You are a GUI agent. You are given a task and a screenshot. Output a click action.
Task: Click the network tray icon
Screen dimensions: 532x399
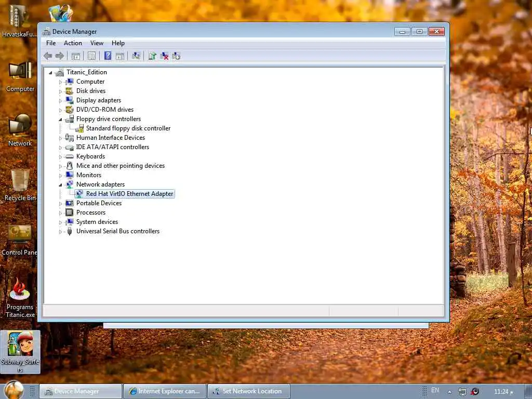(462, 392)
